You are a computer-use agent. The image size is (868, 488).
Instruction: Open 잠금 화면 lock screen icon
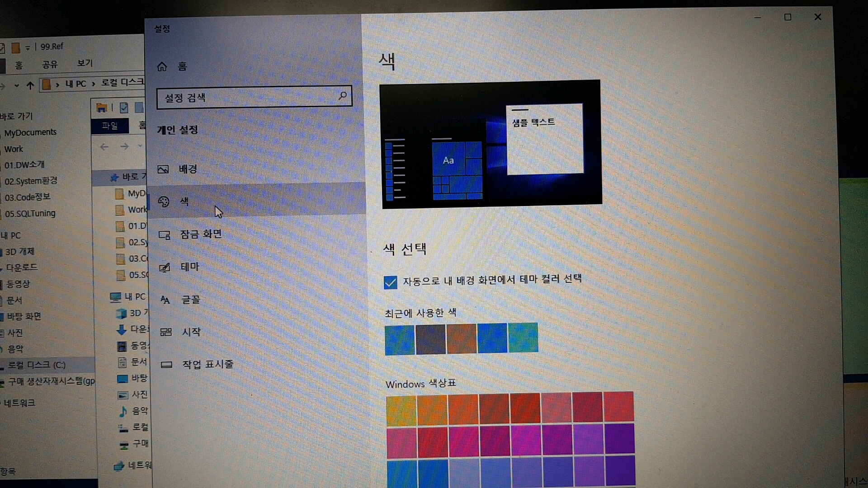[164, 235]
